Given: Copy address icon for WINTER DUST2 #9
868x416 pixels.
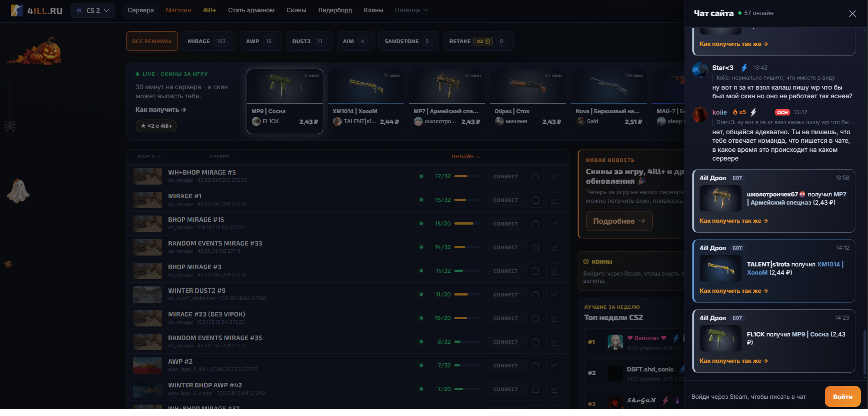Looking at the screenshot, I should click(x=536, y=295).
